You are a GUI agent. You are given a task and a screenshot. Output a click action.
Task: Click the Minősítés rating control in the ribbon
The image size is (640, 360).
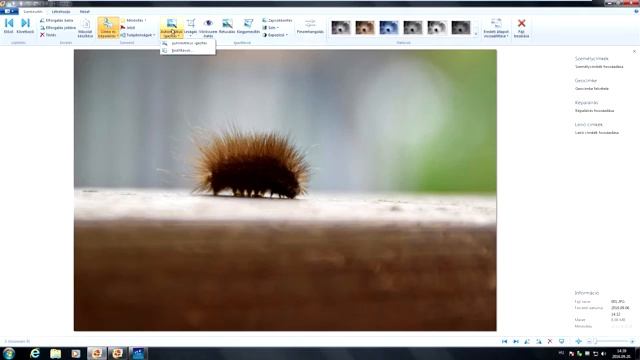(133, 20)
